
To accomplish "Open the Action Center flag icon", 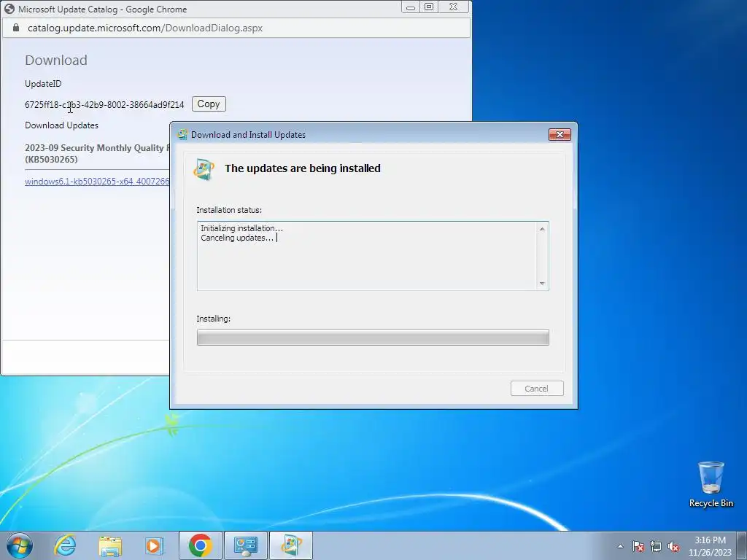I will coord(638,546).
